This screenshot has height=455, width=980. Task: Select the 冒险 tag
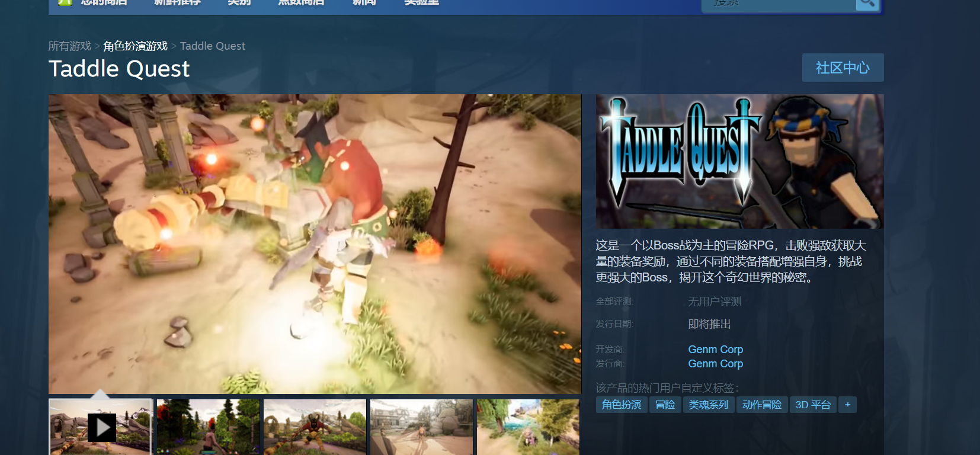tap(665, 405)
